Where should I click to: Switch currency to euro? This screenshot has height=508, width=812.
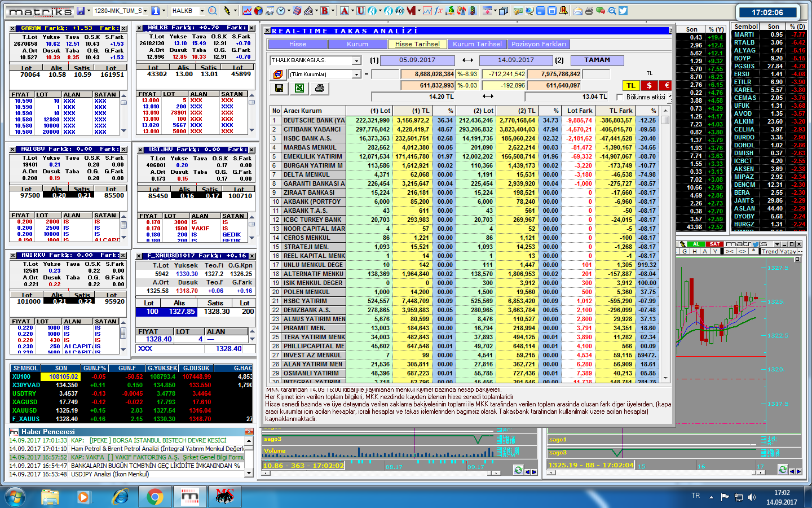click(x=666, y=85)
